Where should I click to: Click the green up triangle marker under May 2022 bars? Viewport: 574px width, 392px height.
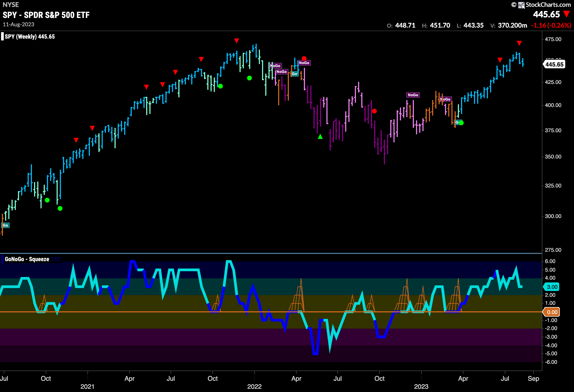point(320,137)
